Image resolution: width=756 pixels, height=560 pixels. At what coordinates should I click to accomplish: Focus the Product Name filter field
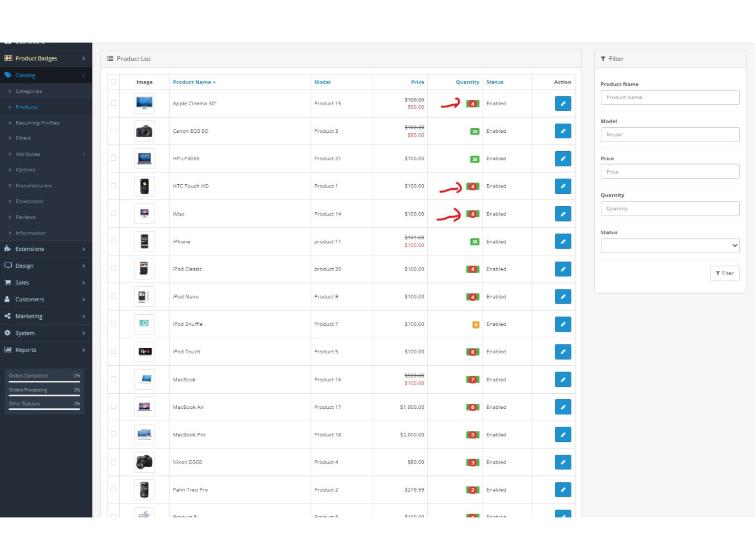pos(669,97)
